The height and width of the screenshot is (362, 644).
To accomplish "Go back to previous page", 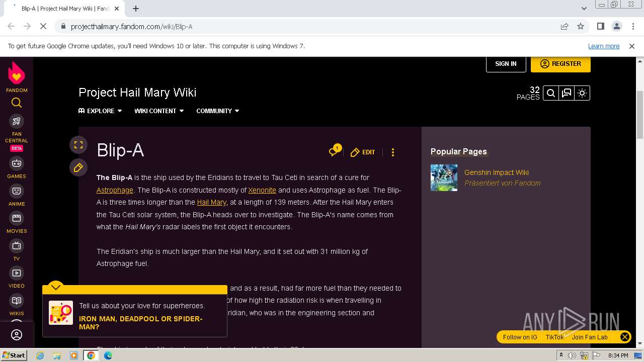I will point(11,27).
